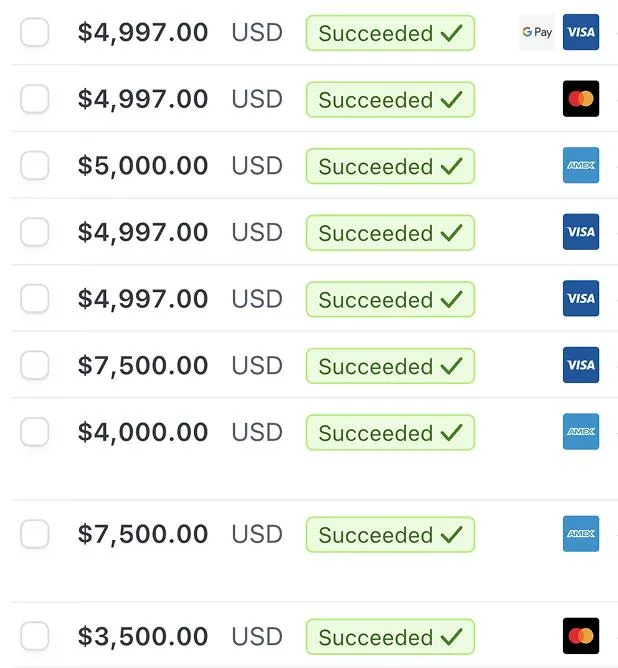
Task: Select checkbox beside the first $7,500.00 payment
Action: pos(34,365)
